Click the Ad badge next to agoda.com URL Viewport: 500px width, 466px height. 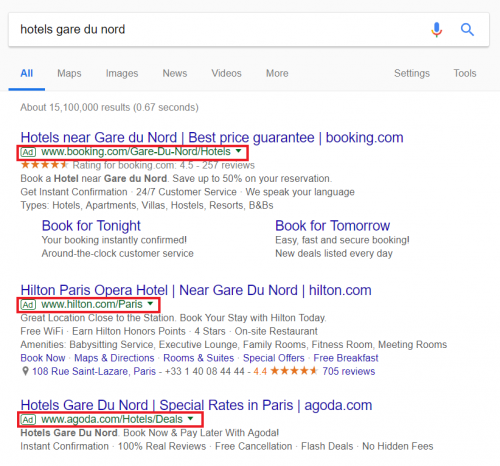(28, 420)
